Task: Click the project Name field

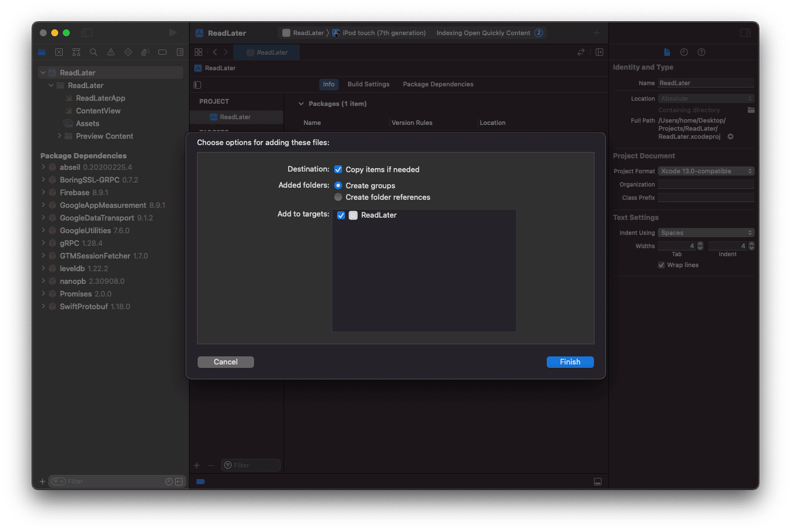Action: (x=706, y=83)
